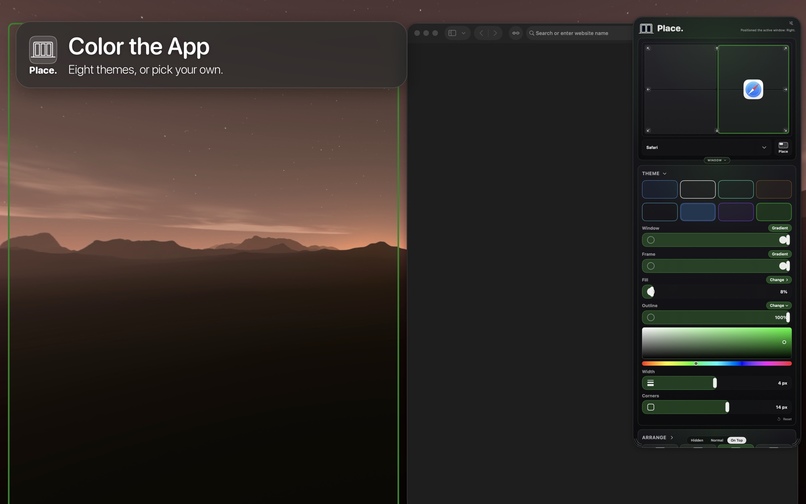Click the circle icon in Outline slider
The height and width of the screenshot is (504, 806).
[x=651, y=317]
